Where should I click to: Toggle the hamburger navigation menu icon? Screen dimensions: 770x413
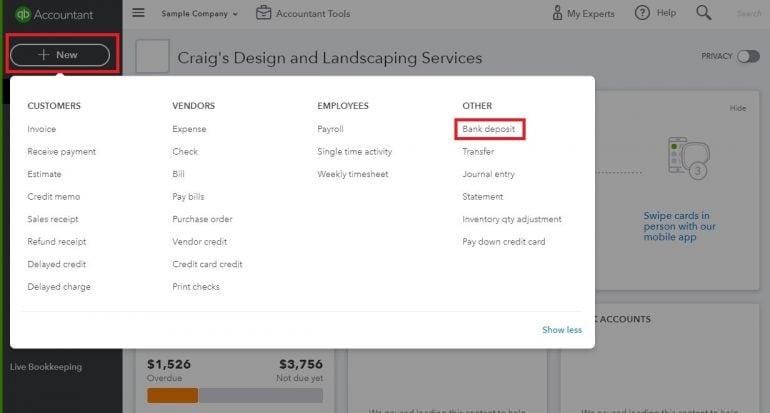point(138,13)
